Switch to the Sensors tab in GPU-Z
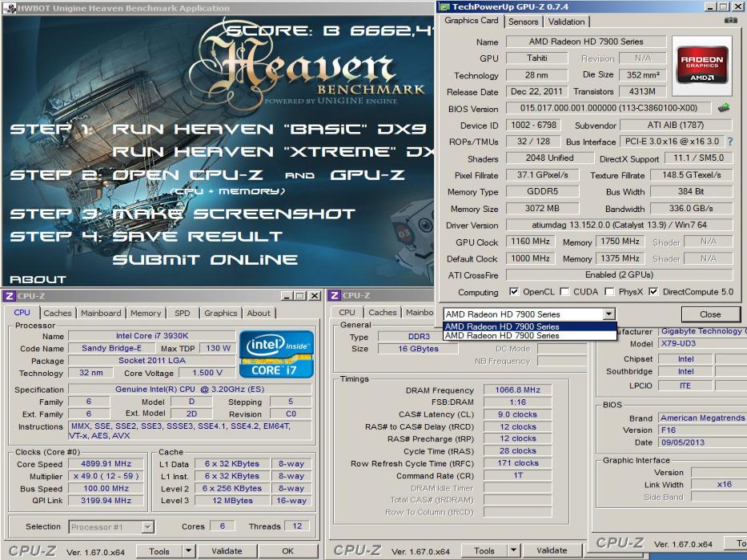The image size is (747, 560). pos(523,22)
